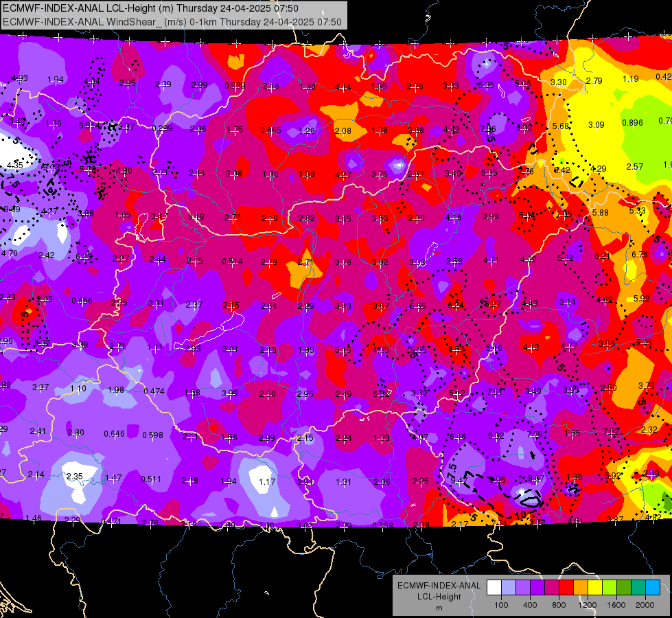Click the wind shear value 0.656
Viewport: 672px width, 618px height.
pyautogui.click(x=82, y=300)
